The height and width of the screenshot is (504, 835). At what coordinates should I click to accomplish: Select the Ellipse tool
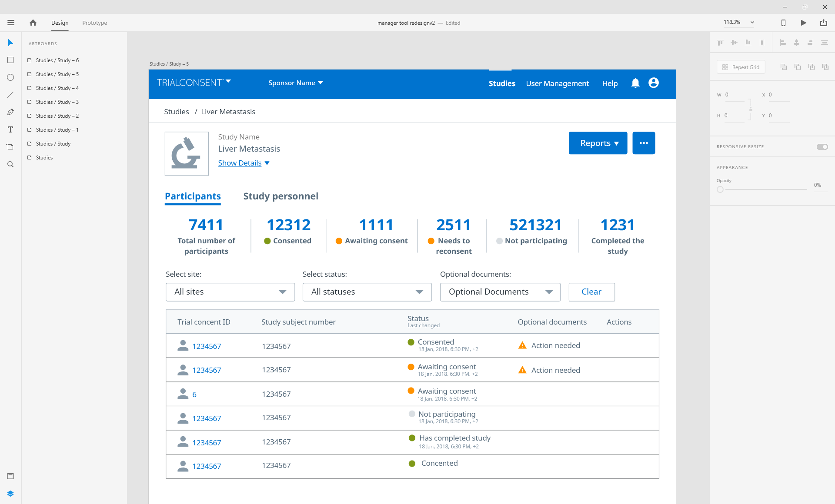click(x=10, y=77)
